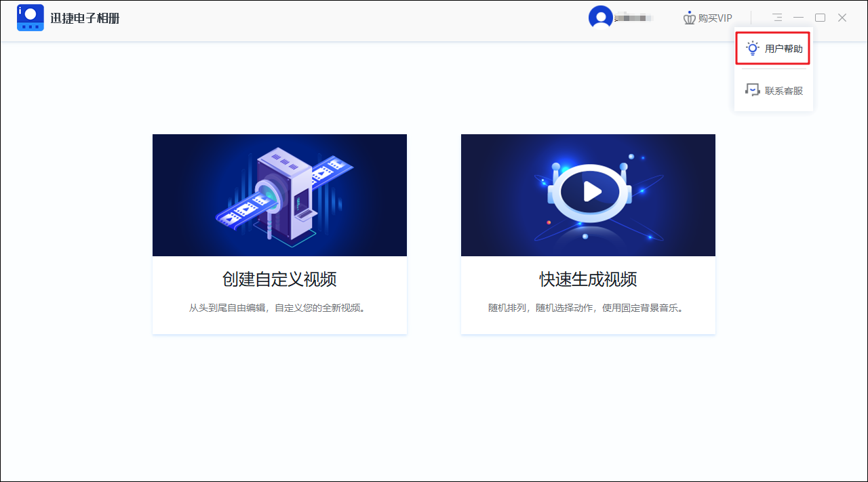Viewport: 868px width, 482px height.
Task: Open the hamburger menu icon in title bar
Action: [777, 18]
